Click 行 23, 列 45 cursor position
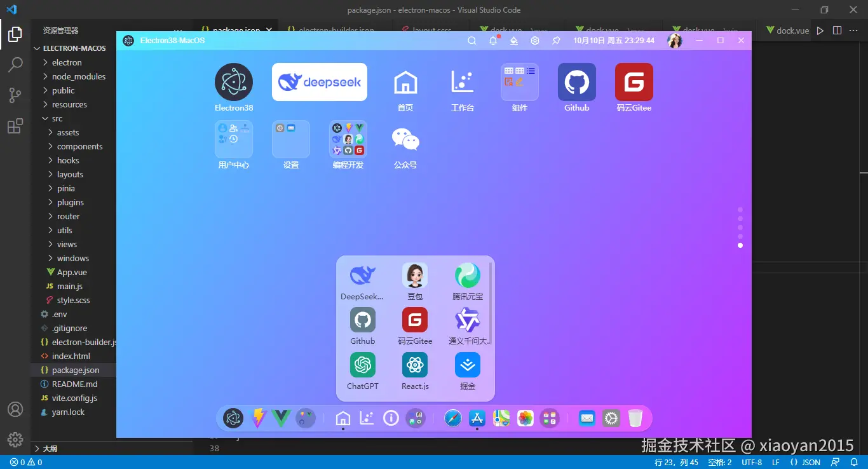The height and width of the screenshot is (469, 868). pos(676,462)
